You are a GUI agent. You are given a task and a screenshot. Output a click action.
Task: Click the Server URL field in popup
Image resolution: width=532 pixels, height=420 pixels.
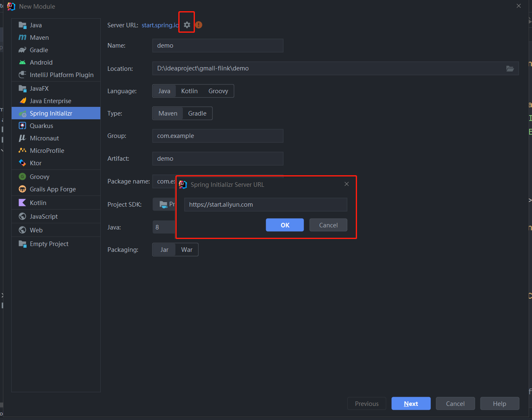click(x=266, y=205)
